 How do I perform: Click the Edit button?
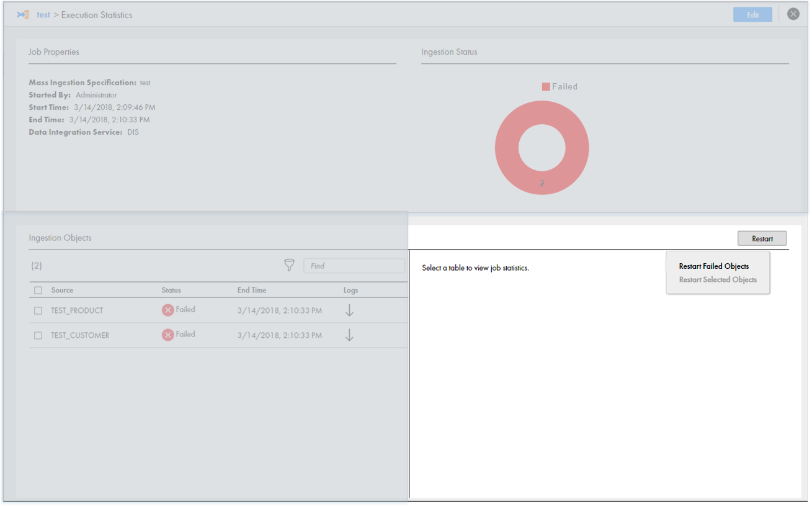(752, 14)
